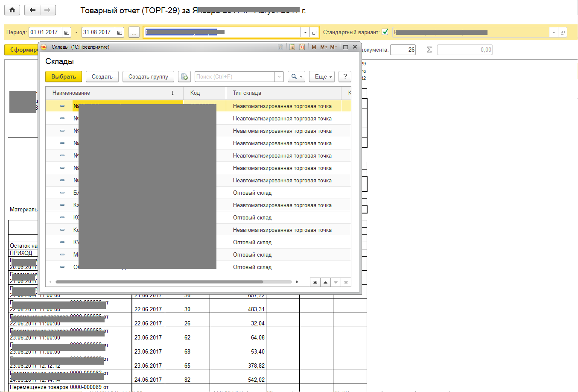Navigate back with the left arrow
This screenshot has width=578, height=392.
coord(32,10)
